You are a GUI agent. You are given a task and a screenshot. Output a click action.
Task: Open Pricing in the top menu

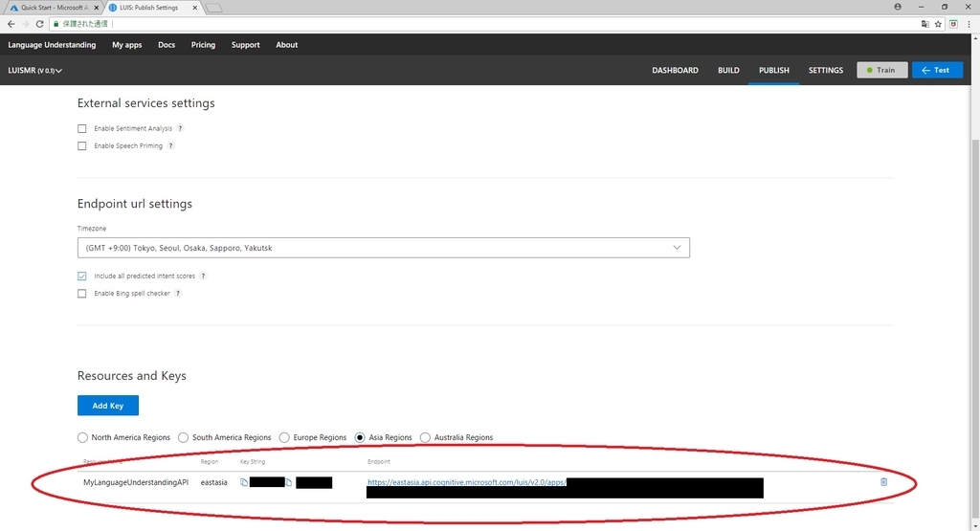(203, 45)
